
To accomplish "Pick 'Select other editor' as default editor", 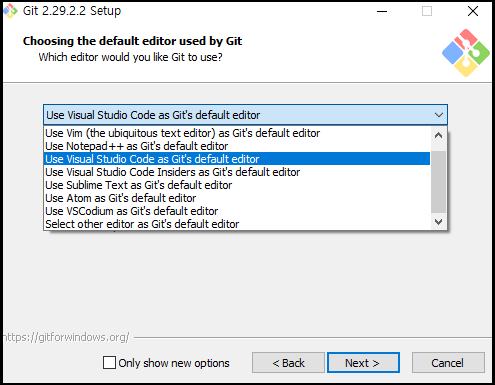I will pos(237,224).
